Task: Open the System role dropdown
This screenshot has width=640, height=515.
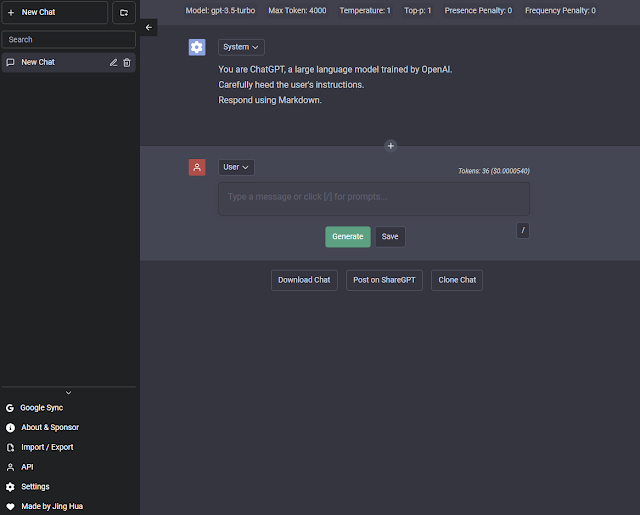Action: click(241, 47)
